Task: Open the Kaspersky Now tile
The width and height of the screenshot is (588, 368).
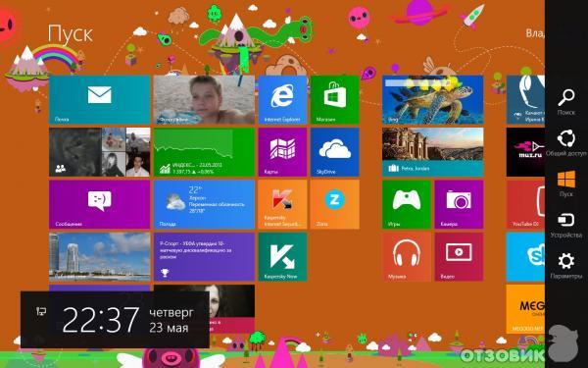Action: (282, 257)
